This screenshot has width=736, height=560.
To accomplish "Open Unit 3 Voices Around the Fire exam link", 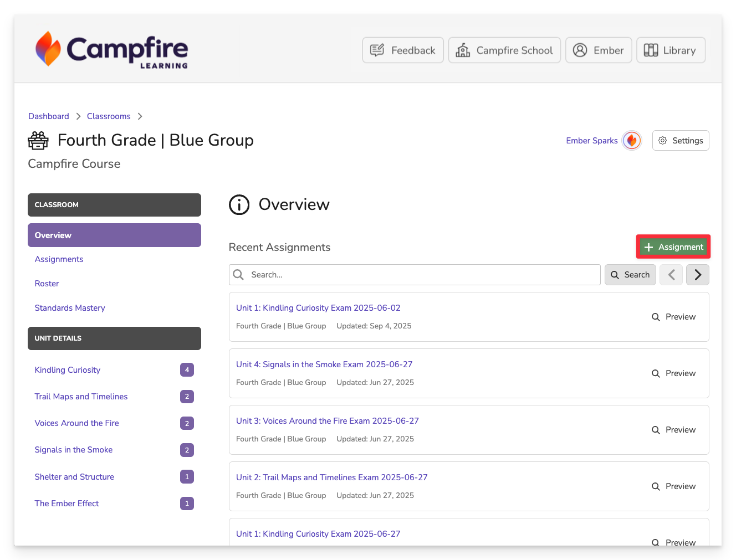I will [327, 421].
